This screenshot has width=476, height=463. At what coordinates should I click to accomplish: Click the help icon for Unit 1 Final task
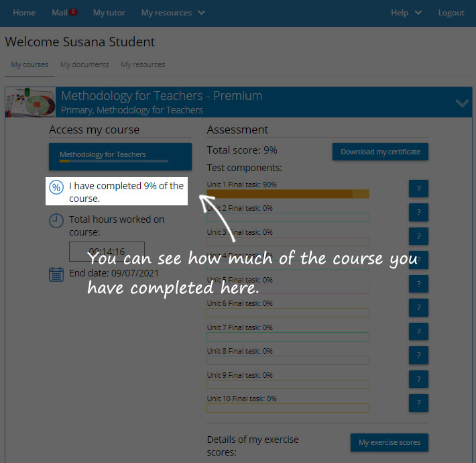(x=418, y=189)
